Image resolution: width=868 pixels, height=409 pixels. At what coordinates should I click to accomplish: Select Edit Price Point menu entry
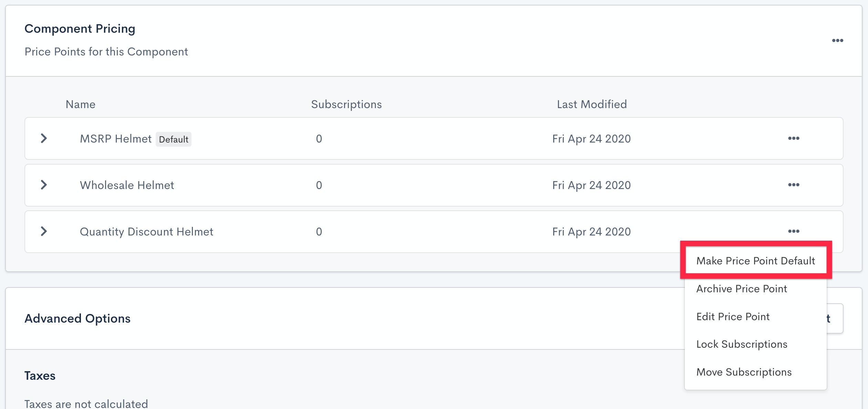733,316
